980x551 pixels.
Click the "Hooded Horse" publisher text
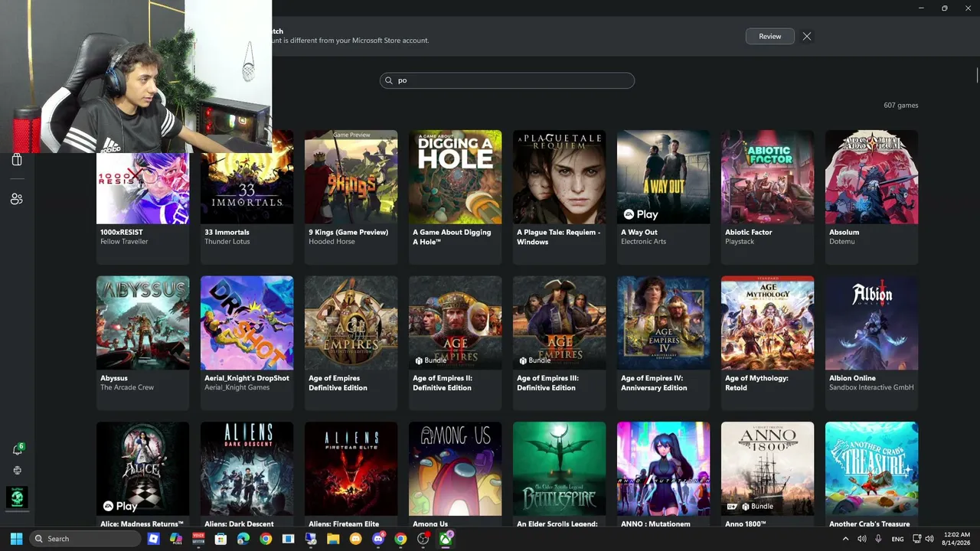point(332,242)
